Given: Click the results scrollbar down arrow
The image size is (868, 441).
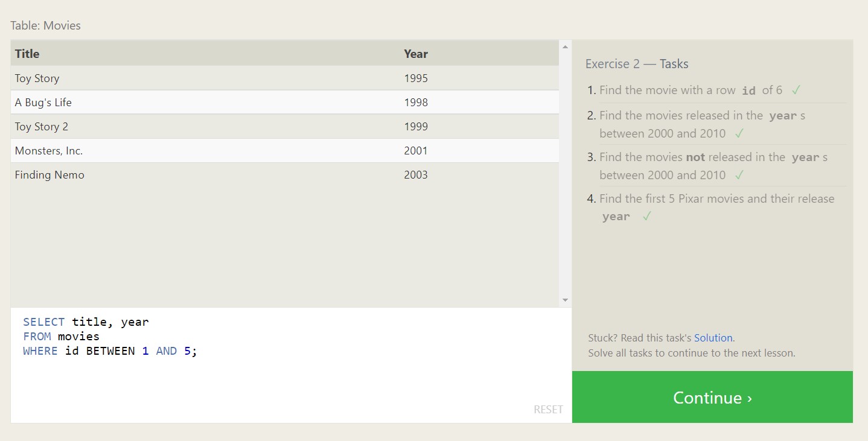Looking at the screenshot, I should pyautogui.click(x=565, y=300).
